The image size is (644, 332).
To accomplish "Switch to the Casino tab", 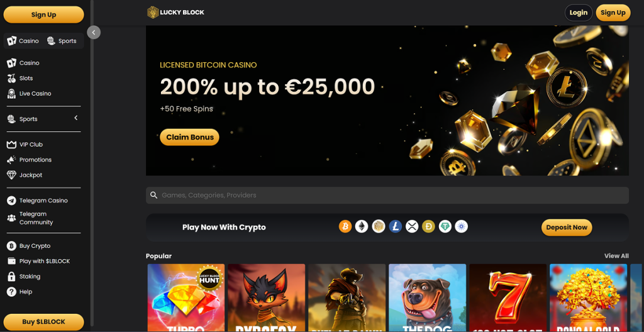I will click(23, 41).
